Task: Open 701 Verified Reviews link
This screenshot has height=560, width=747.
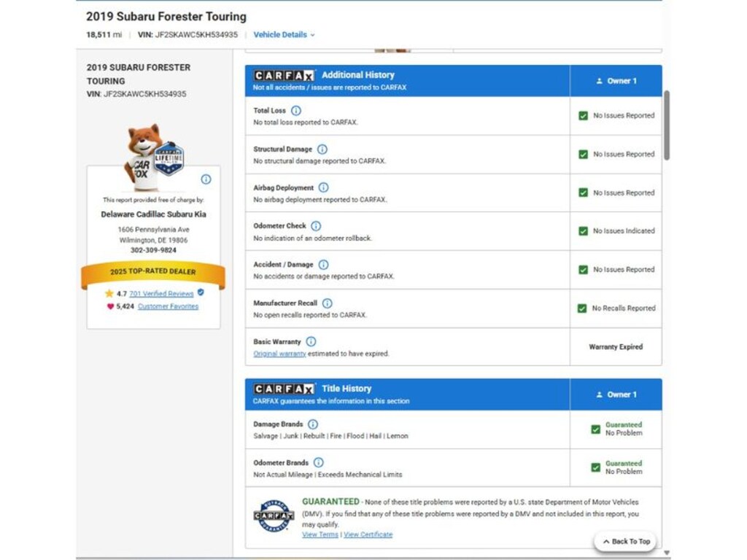Action: point(161,293)
